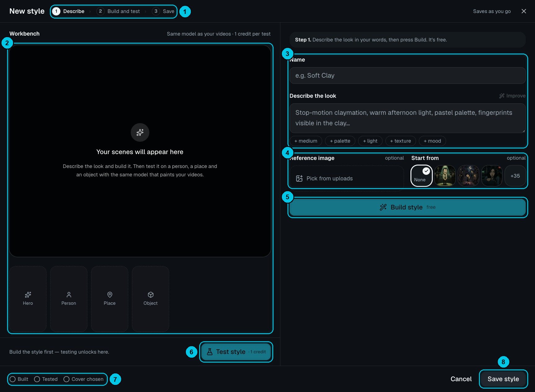
Task: Open Pick from uploads reference area
Action: click(347, 179)
